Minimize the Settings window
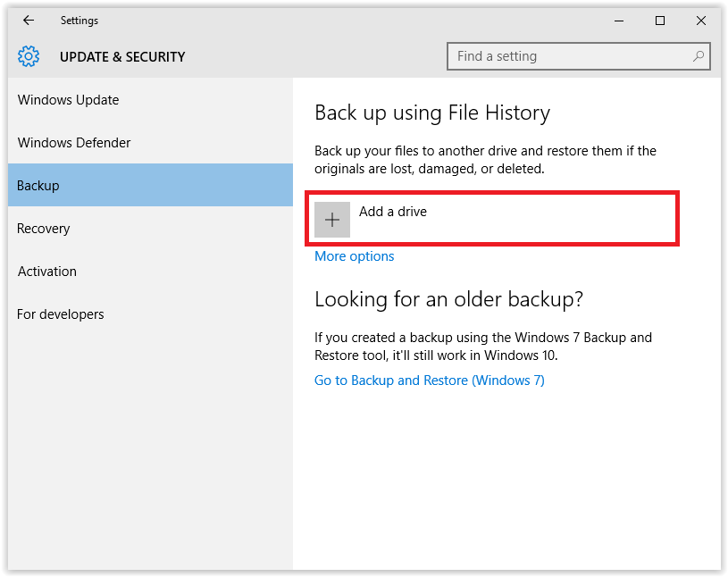728x577 pixels. 619,21
